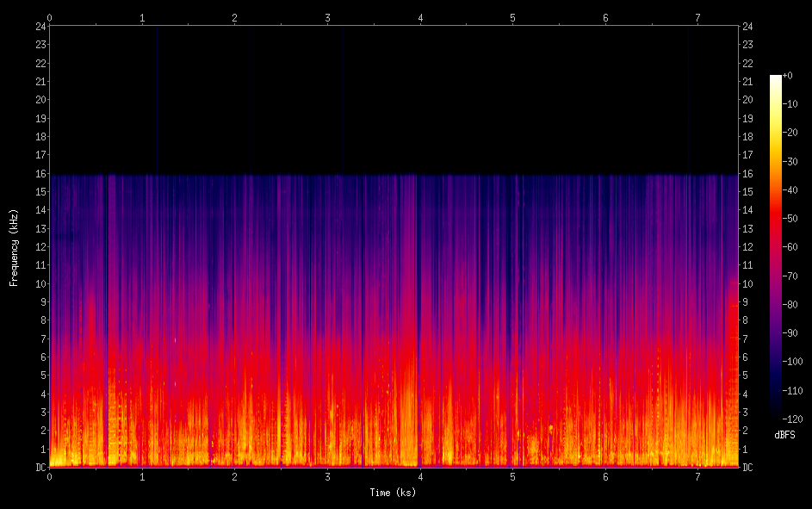Click the "7" tick on the top time axis

tap(698, 17)
